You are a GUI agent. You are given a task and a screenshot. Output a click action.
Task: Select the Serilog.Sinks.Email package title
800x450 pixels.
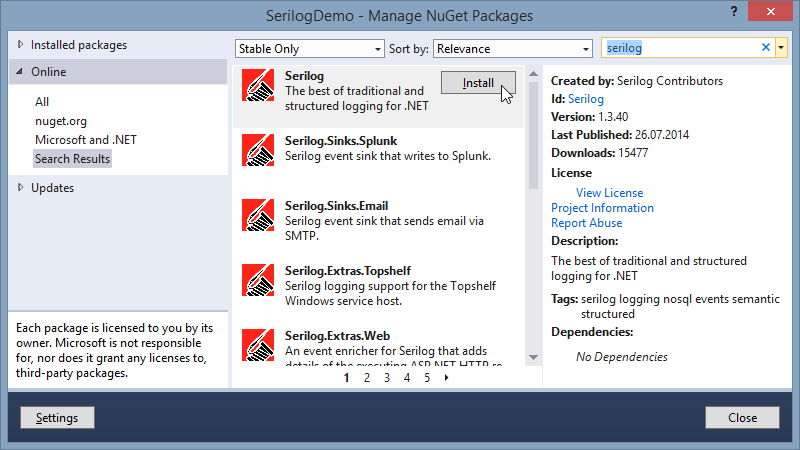click(x=336, y=206)
